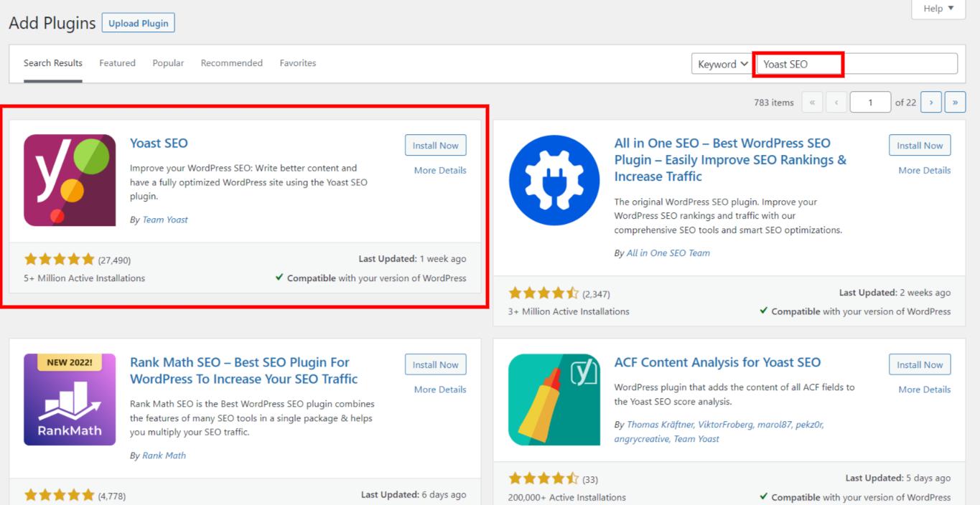
Task: Open the All in One SEO title link
Action: (x=730, y=159)
